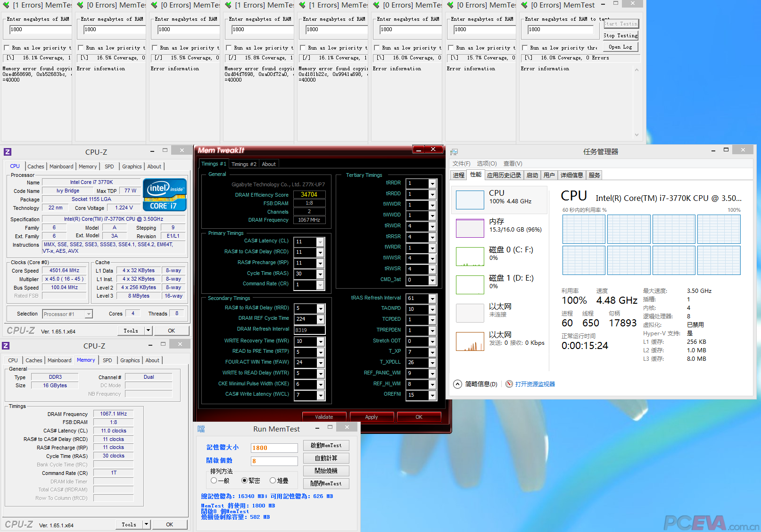Click the Stop Testing button in MemTest

(x=620, y=35)
